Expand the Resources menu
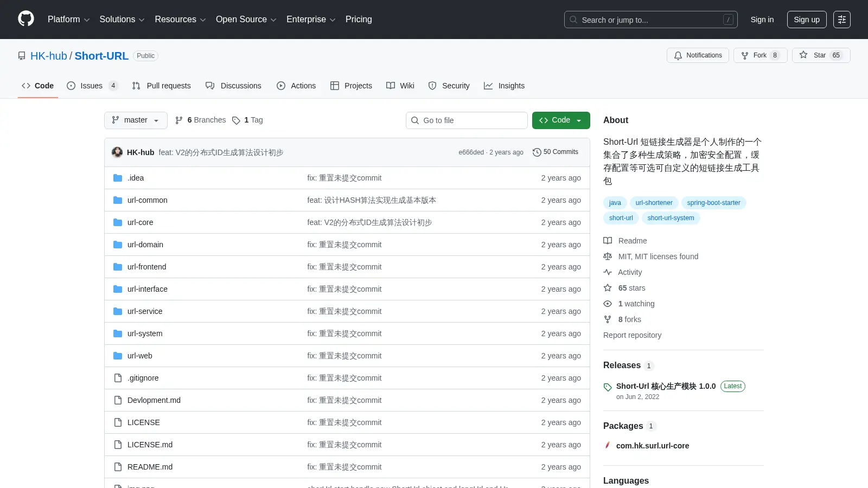Image resolution: width=868 pixels, height=488 pixels. (180, 20)
